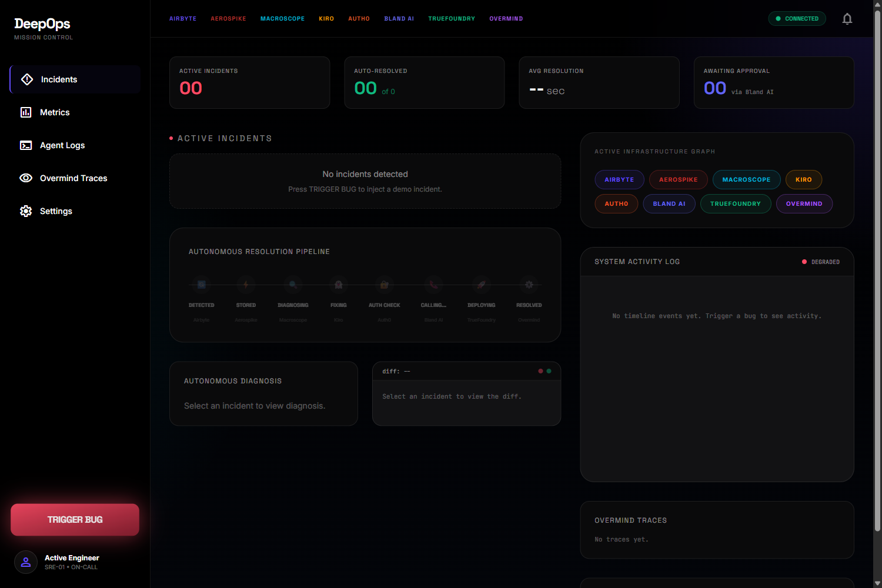Open the notifications bell
The width and height of the screenshot is (882, 588).
coord(847,19)
